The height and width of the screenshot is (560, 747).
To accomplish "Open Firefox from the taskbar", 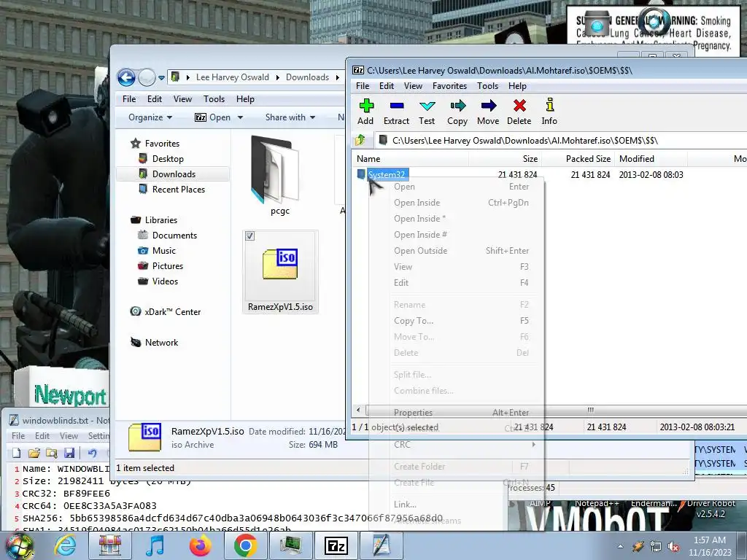I will click(x=200, y=545).
